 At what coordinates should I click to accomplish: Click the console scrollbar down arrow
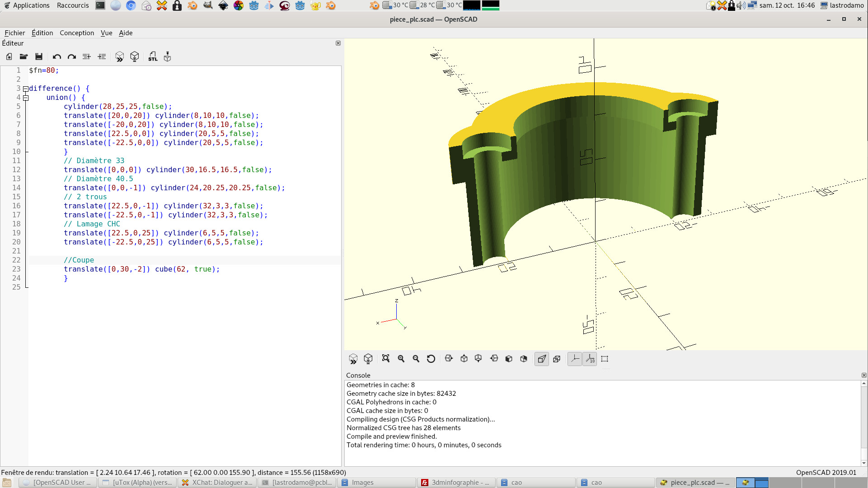[x=864, y=463]
